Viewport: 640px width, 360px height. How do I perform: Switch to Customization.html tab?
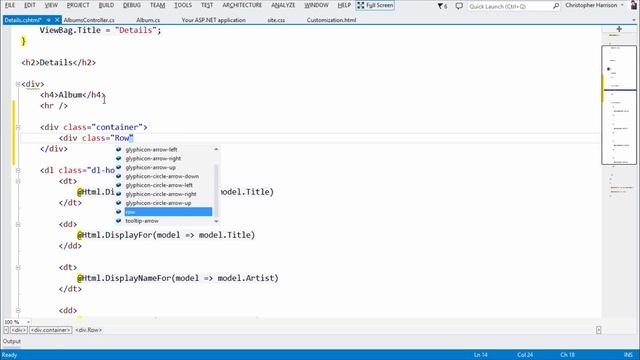click(x=331, y=20)
